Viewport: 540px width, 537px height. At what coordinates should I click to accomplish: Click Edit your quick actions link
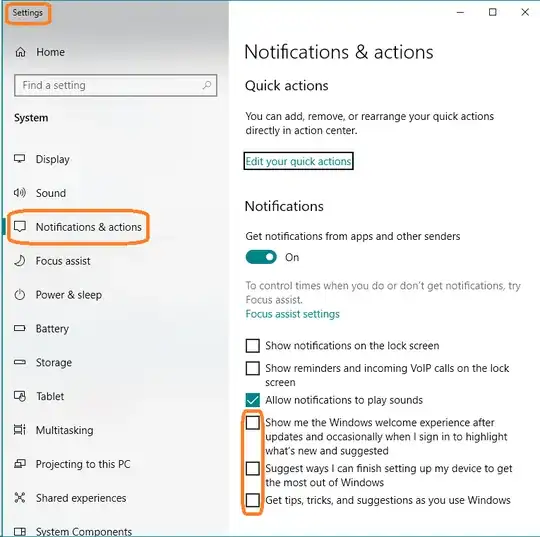click(298, 161)
